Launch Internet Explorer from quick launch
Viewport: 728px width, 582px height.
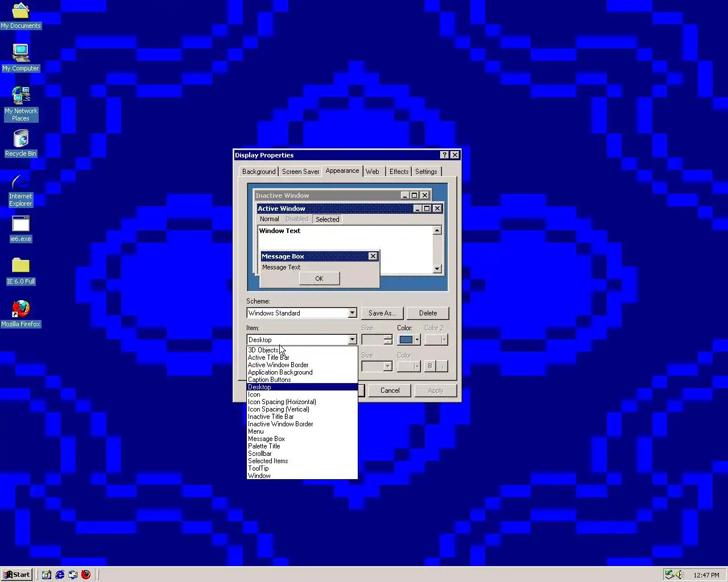(x=60, y=575)
